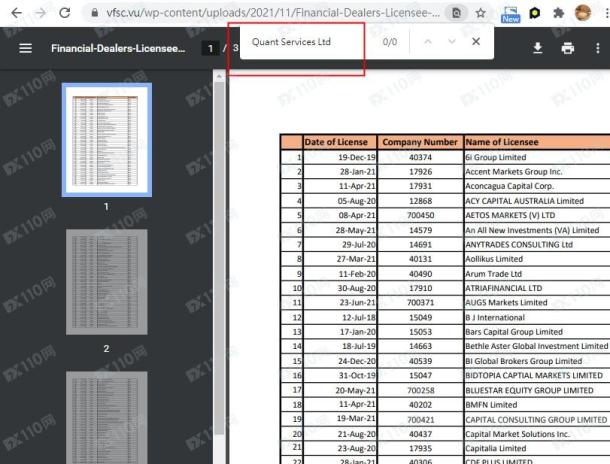Image resolution: width=610 pixels, height=464 pixels.
Task: Download the PDF file
Action: pos(538,48)
